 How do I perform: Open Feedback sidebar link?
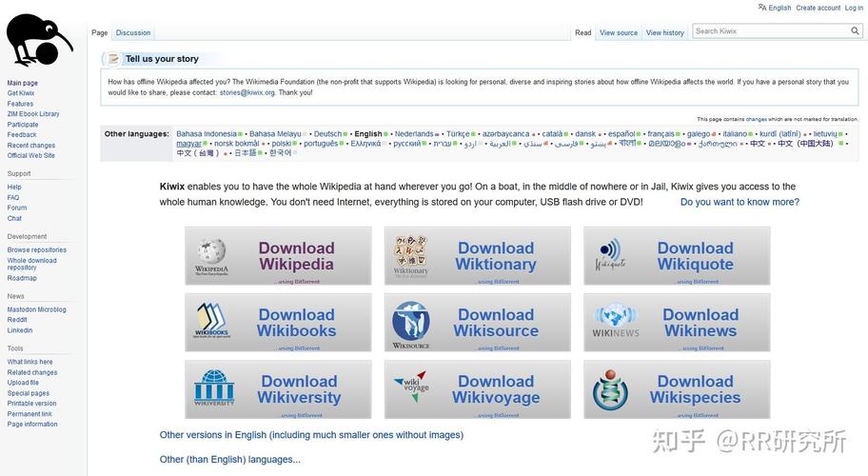pyautogui.click(x=22, y=134)
